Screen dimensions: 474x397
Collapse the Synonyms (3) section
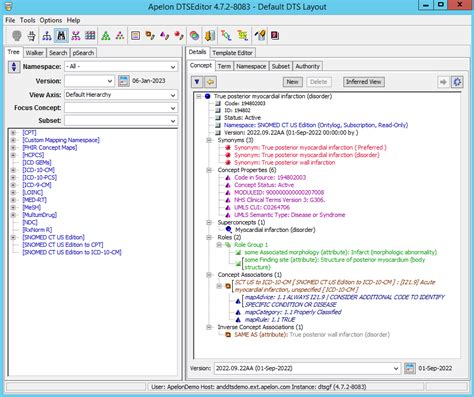coord(209,140)
